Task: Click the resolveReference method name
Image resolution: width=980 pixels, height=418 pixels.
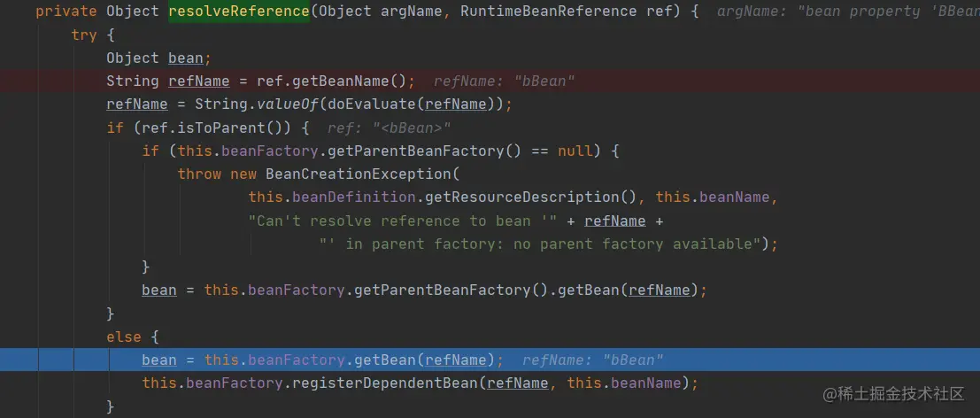Action: (239, 12)
